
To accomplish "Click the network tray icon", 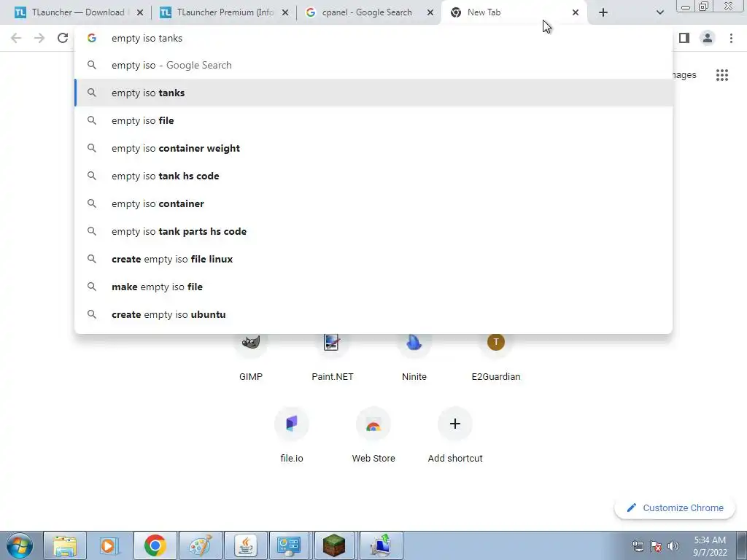I will 638,545.
